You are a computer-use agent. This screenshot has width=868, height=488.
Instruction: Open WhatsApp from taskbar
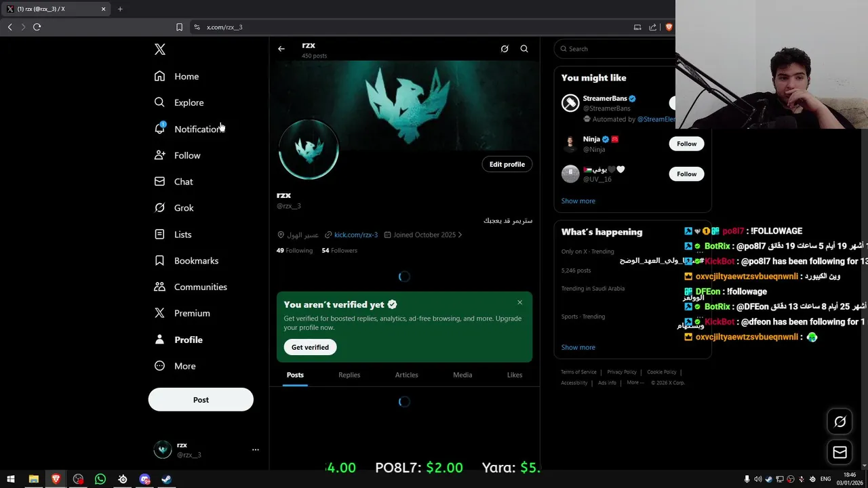(x=100, y=479)
